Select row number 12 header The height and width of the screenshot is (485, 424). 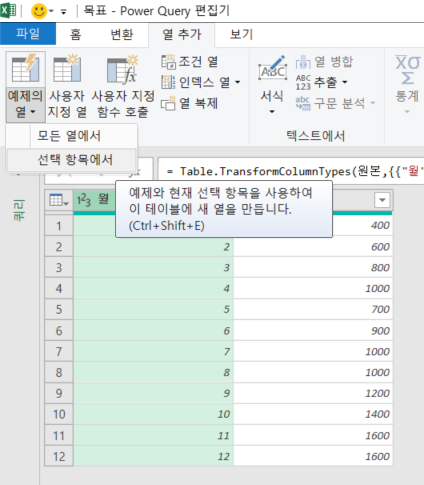pyautogui.click(x=59, y=457)
